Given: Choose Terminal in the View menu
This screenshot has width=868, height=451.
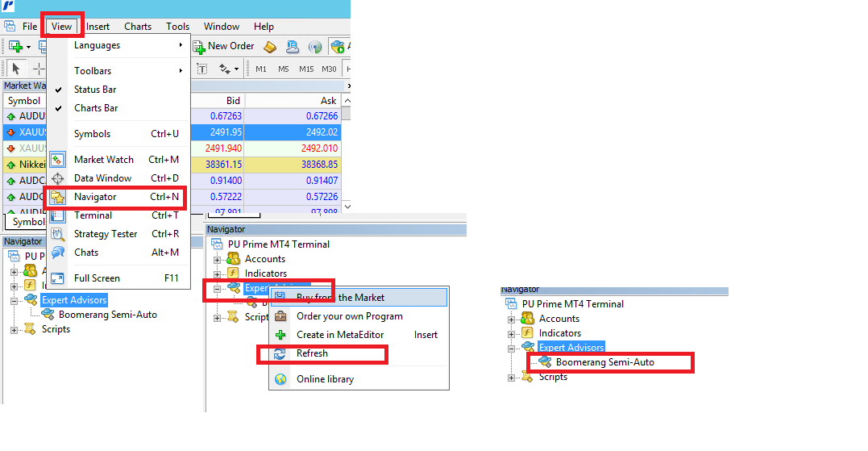Looking at the screenshot, I should [118, 215].
